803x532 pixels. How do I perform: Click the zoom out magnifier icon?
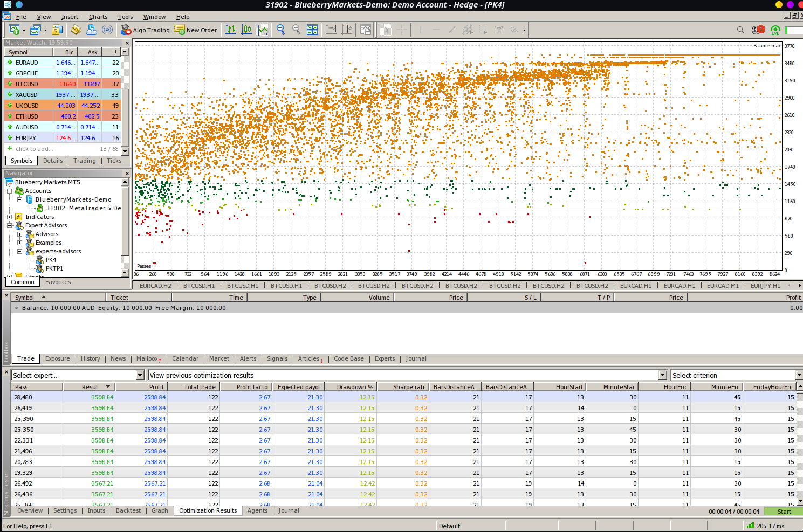coord(296,30)
